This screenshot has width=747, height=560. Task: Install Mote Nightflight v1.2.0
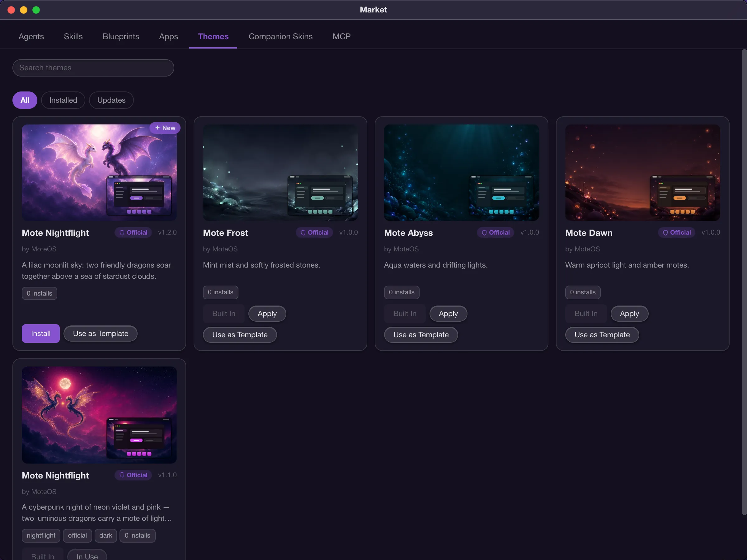click(40, 334)
